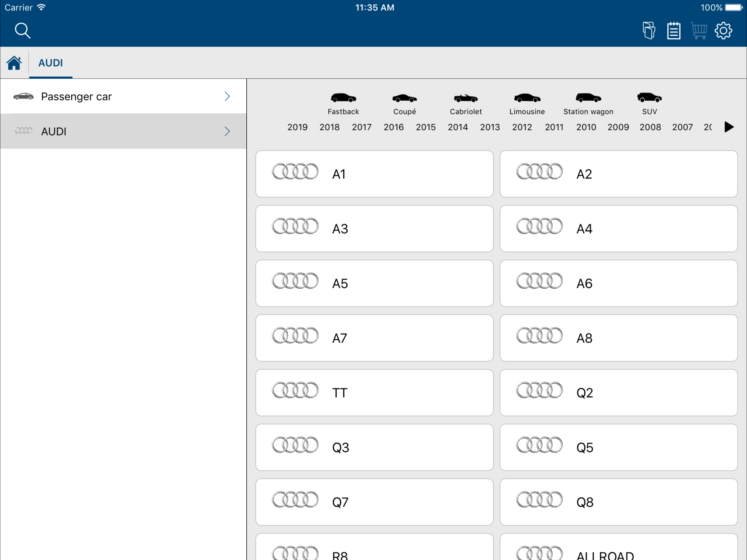Open the Q2 model card

click(618, 393)
